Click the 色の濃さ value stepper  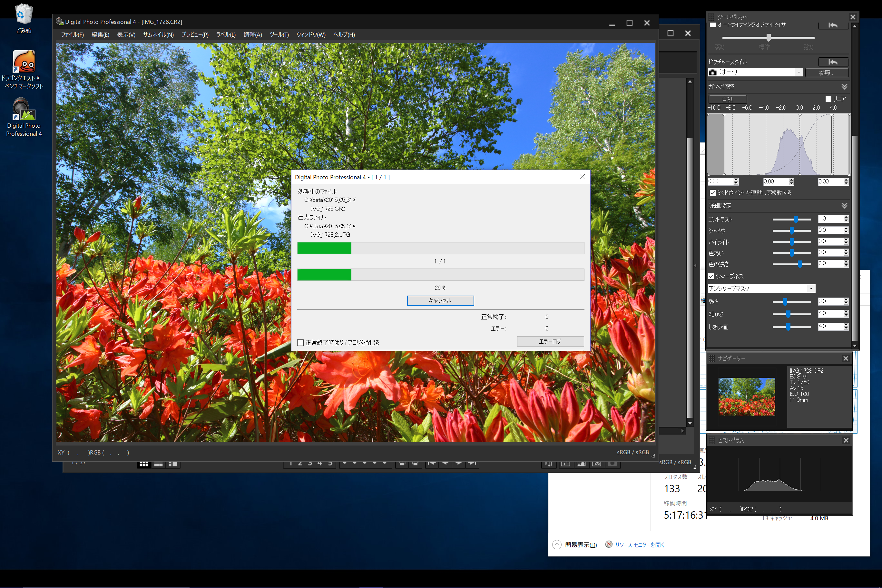click(x=846, y=264)
